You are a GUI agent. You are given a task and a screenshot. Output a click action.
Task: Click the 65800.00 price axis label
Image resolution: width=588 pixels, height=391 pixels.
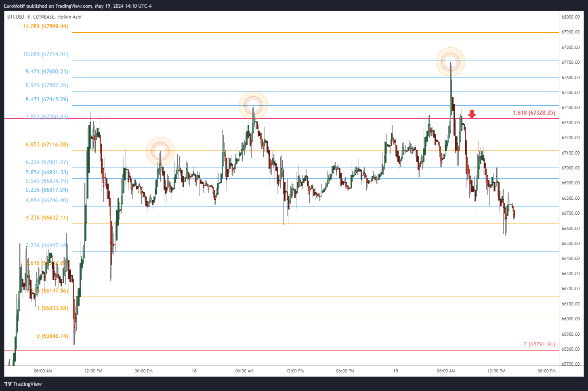point(571,349)
